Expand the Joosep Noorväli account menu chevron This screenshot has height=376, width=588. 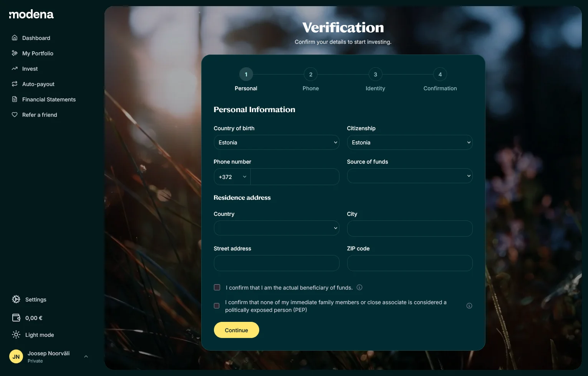coord(86,356)
